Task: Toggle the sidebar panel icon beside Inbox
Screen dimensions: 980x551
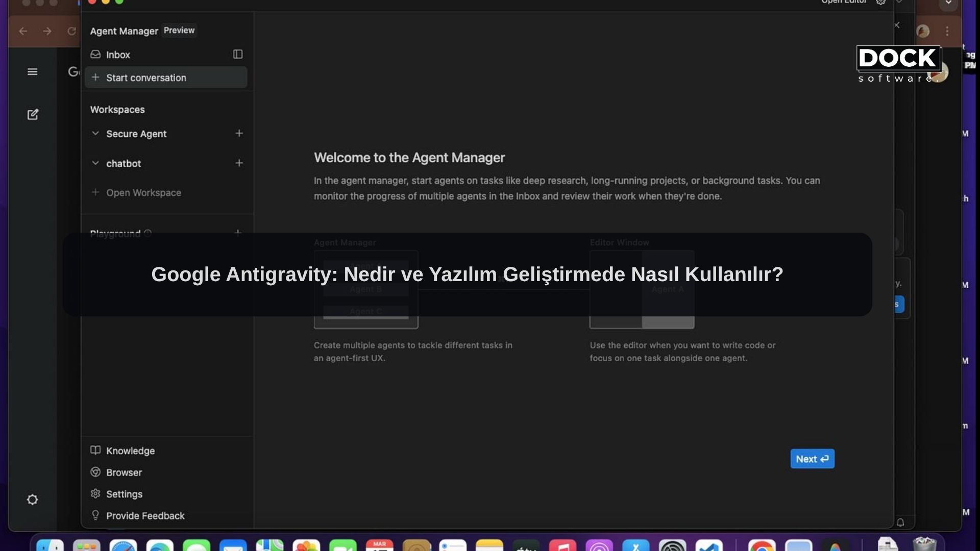Action: point(238,54)
